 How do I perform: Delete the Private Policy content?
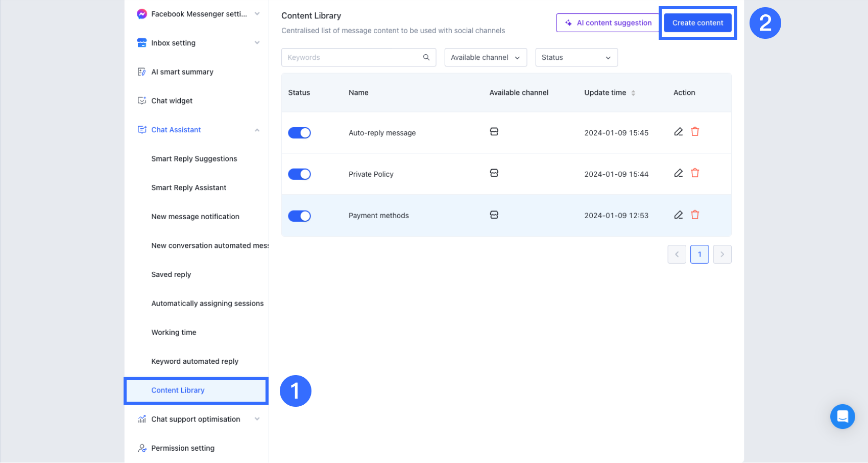[x=695, y=173]
